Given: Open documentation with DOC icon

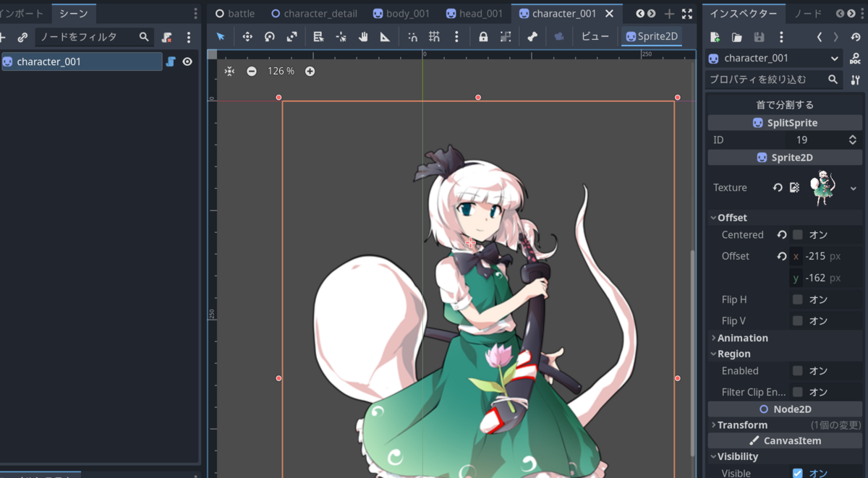Looking at the screenshot, I should [x=856, y=59].
